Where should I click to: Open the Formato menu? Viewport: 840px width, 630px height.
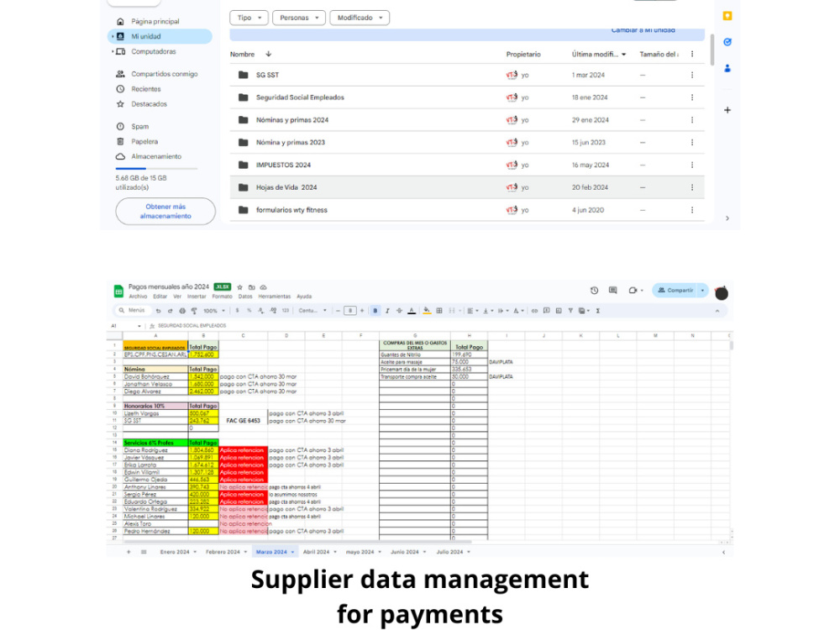tap(222, 297)
